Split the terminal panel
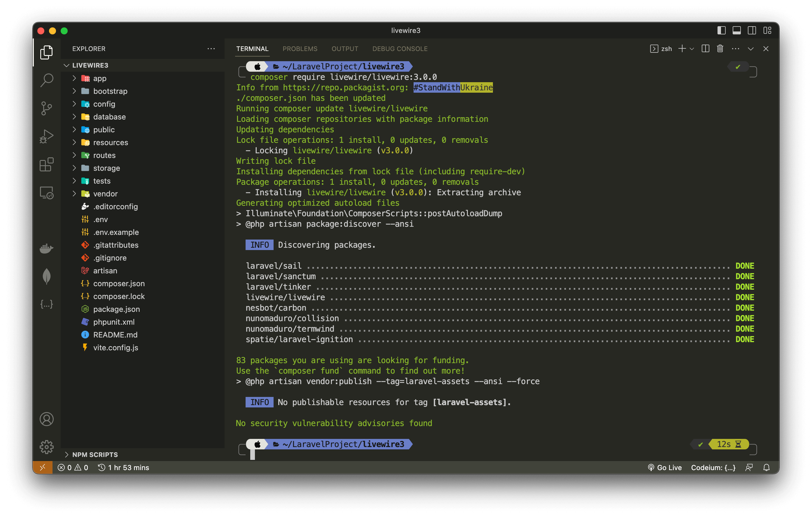812x517 pixels. click(705, 49)
